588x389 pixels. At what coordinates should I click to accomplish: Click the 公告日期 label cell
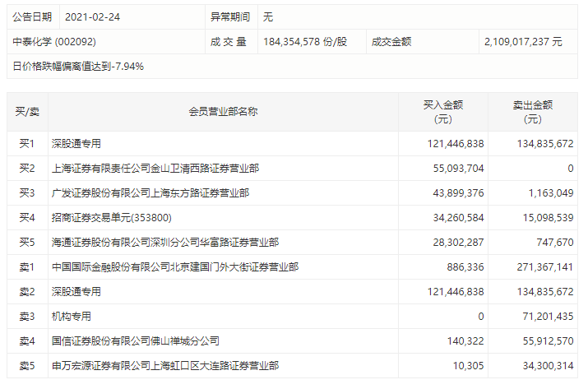(x=32, y=17)
